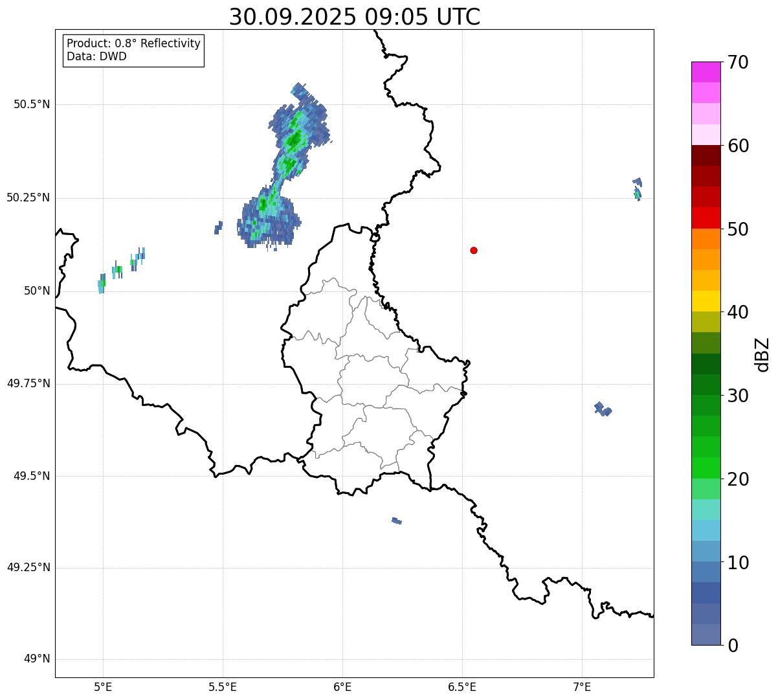The height and width of the screenshot is (700, 778).
Task: Click the dBZ colorbar axis label
Action: (762, 354)
